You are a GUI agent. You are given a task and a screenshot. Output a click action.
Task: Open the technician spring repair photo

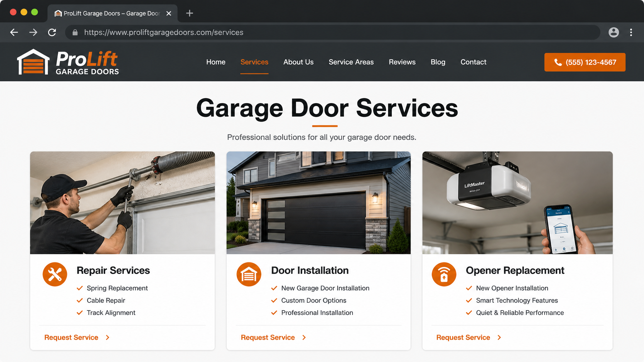(x=122, y=203)
